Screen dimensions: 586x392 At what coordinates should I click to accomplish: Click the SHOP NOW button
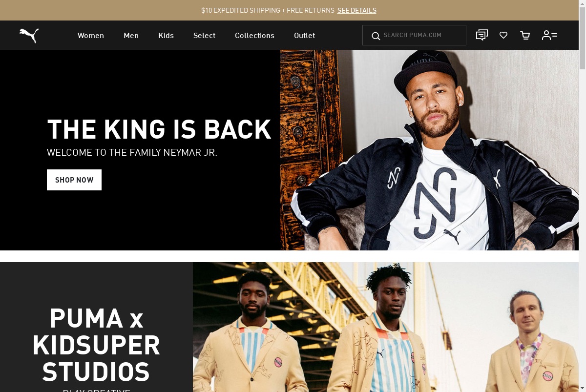pyautogui.click(x=74, y=180)
